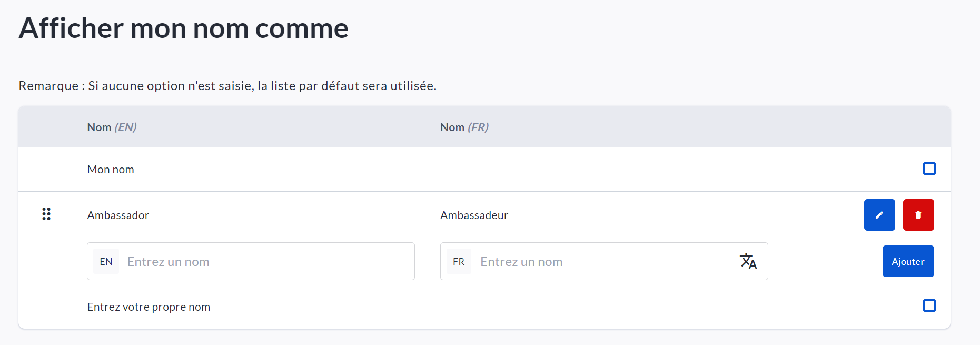This screenshot has width=980, height=345.
Task: Tick the checkbox for Mon nom
Action: [x=929, y=169]
